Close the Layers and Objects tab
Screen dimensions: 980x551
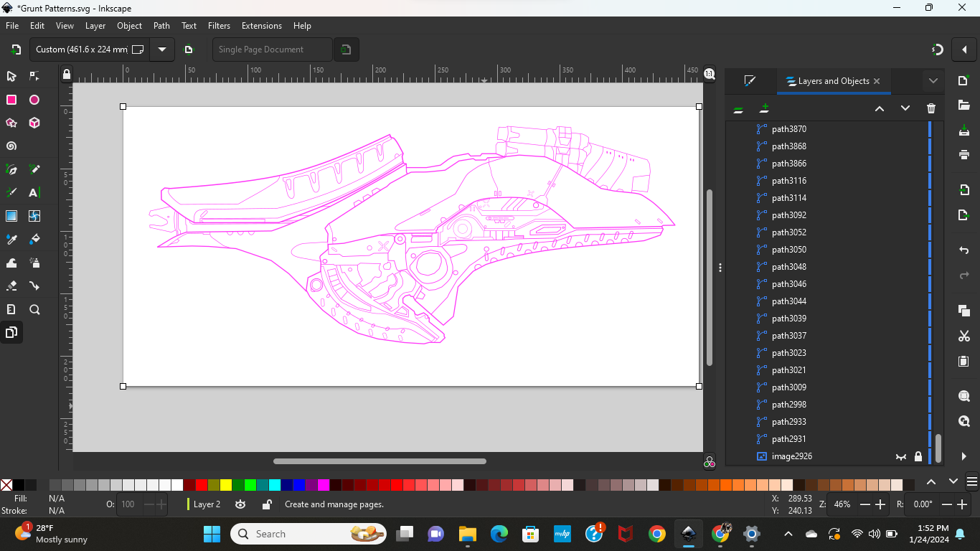click(877, 81)
